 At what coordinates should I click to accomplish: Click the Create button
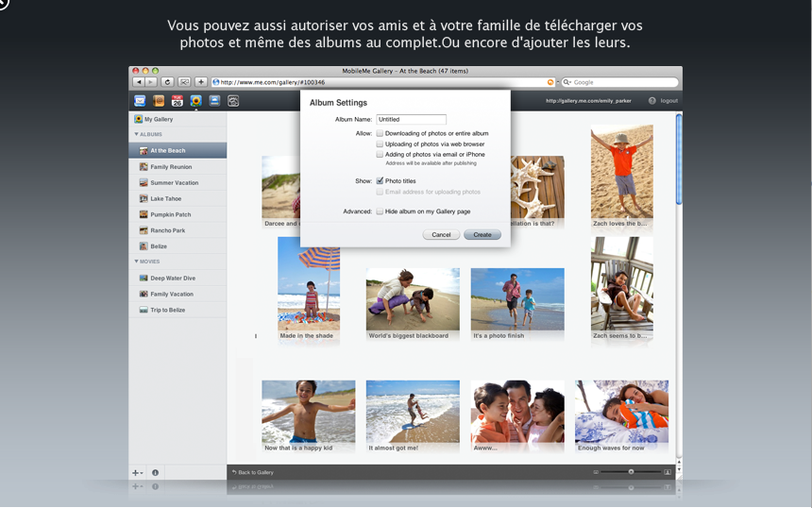pos(482,234)
